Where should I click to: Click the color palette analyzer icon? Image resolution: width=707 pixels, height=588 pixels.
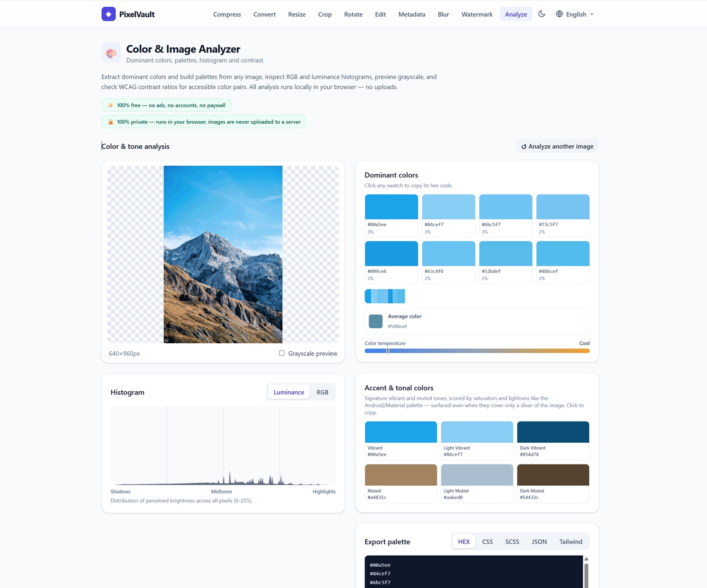[x=111, y=53]
